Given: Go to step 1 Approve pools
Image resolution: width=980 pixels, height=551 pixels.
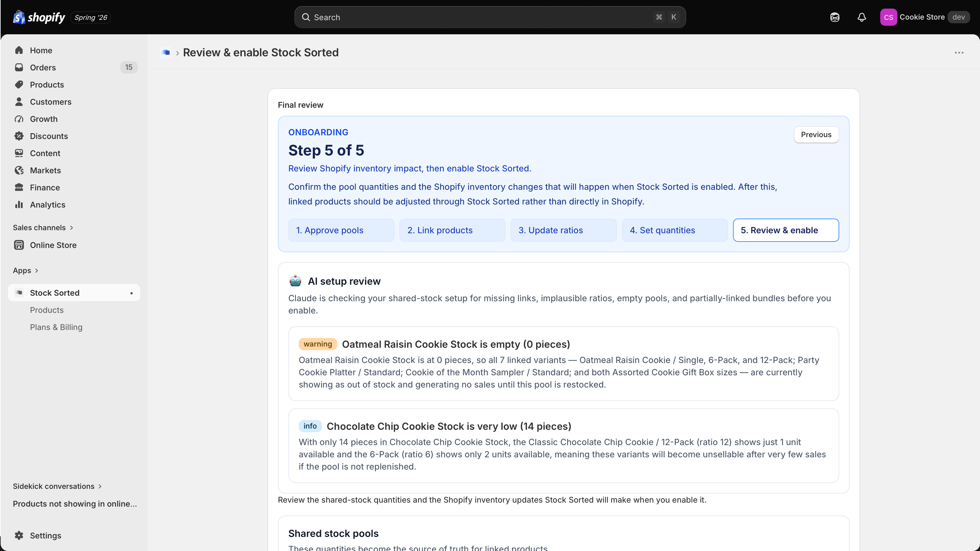Looking at the screenshot, I should [341, 230].
